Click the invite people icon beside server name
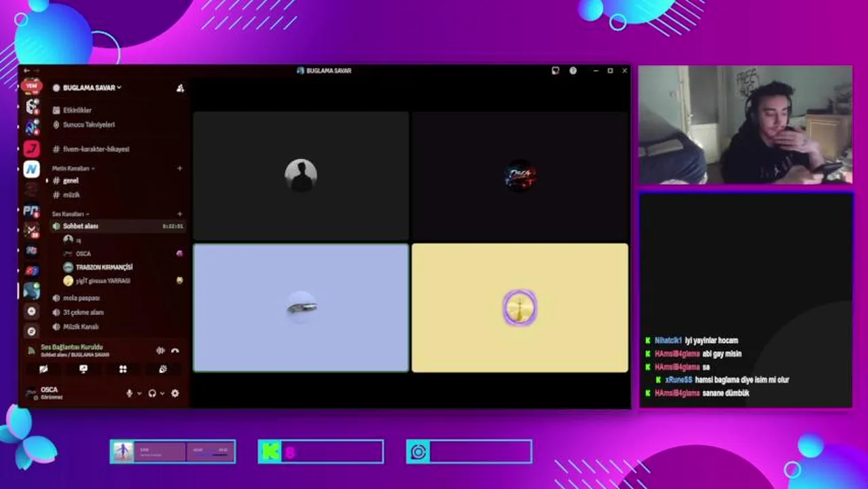868x489 pixels. (x=180, y=88)
